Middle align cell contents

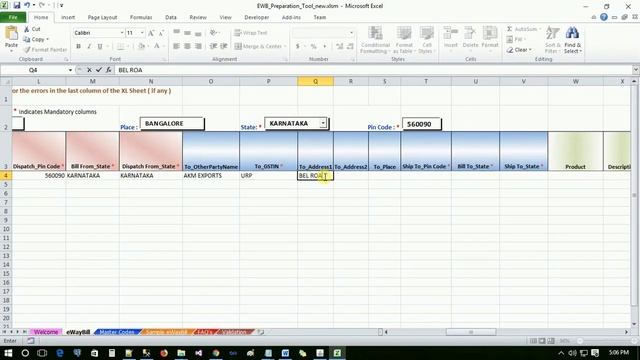tap(187, 33)
